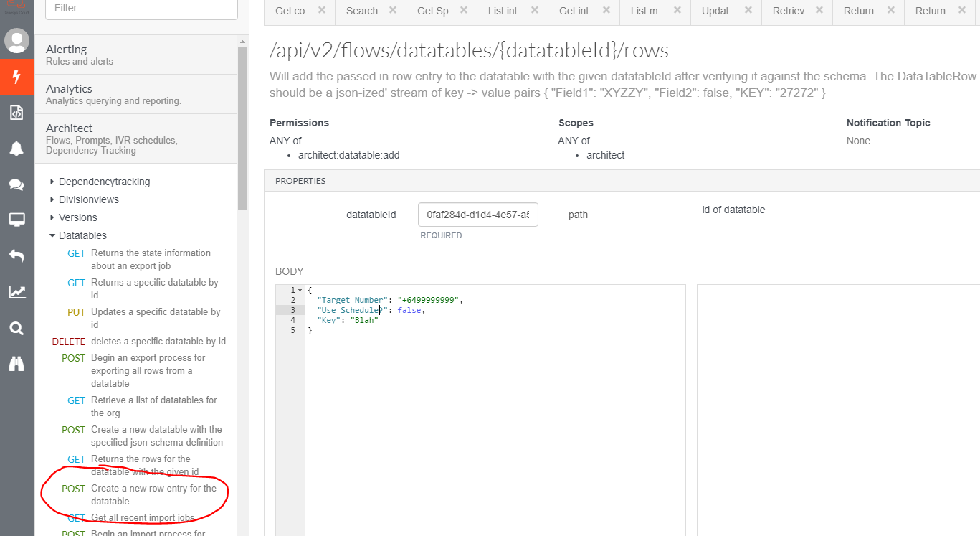The height and width of the screenshot is (536, 980).
Task: Click the reply arrow icon
Action: click(x=16, y=255)
